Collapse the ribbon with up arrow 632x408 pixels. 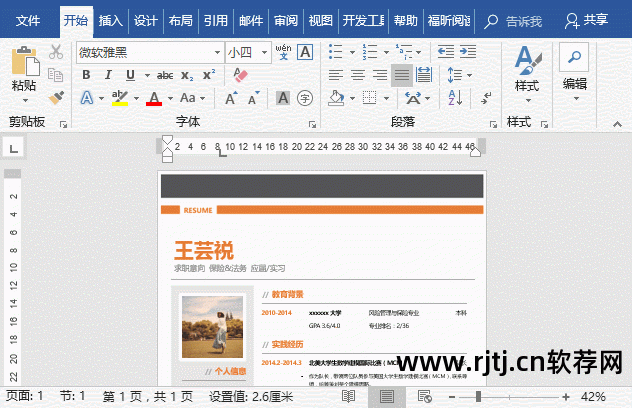[x=617, y=124]
